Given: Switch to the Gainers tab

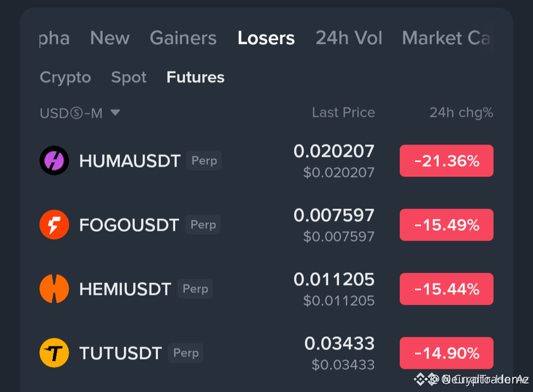Looking at the screenshot, I should [x=183, y=37].
